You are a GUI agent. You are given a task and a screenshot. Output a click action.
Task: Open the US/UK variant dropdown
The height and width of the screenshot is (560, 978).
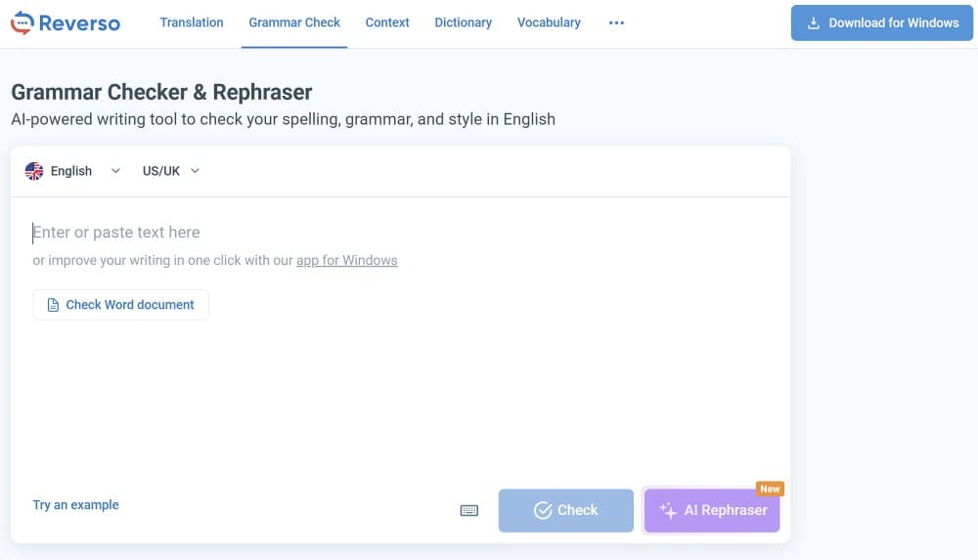pos(171,171)
